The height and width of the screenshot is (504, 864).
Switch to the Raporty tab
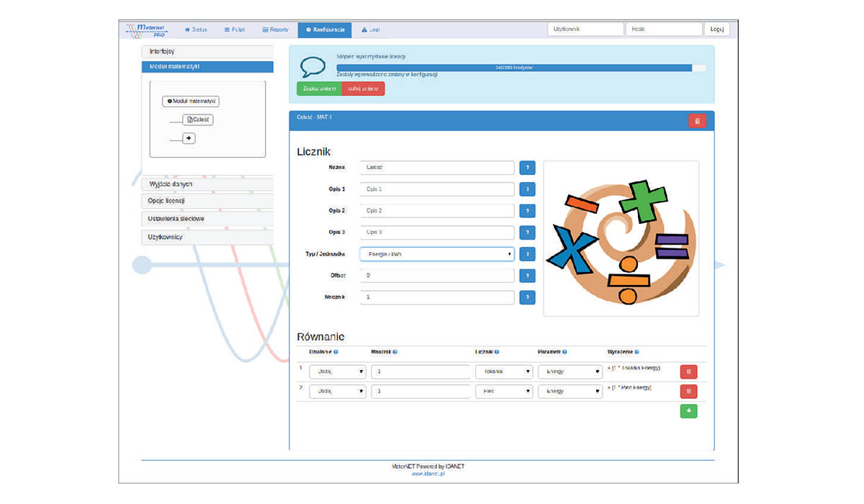276,30
